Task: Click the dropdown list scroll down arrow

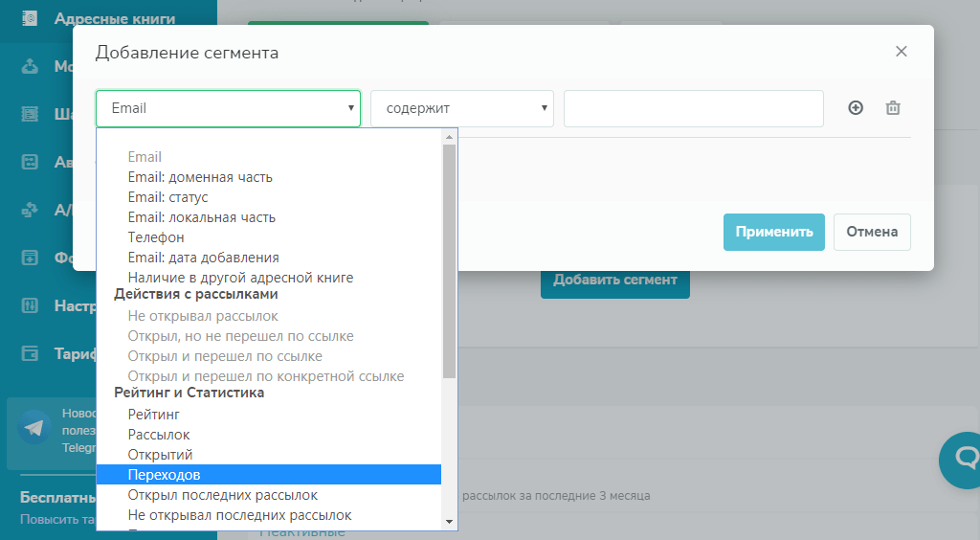Action: click(449, 522)
